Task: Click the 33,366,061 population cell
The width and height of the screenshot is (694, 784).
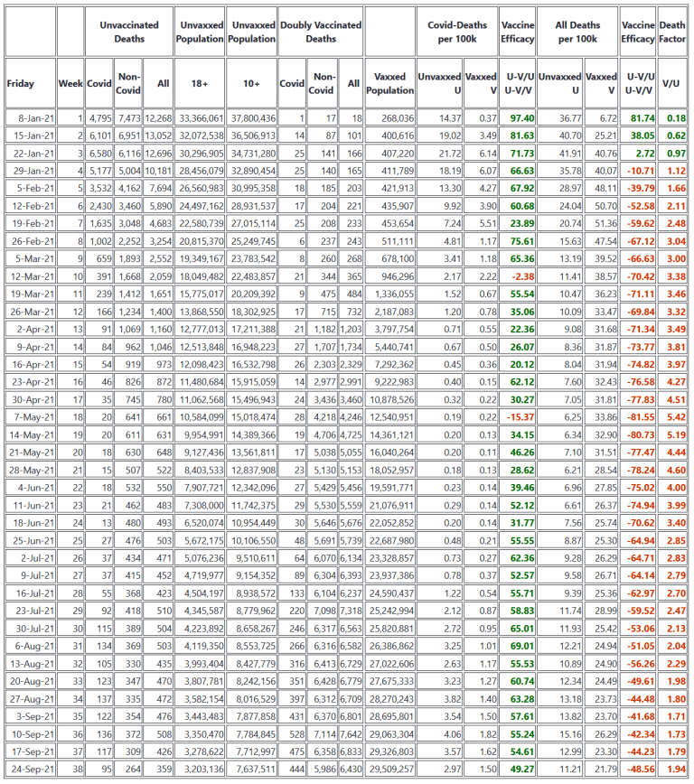Action: 202,118
